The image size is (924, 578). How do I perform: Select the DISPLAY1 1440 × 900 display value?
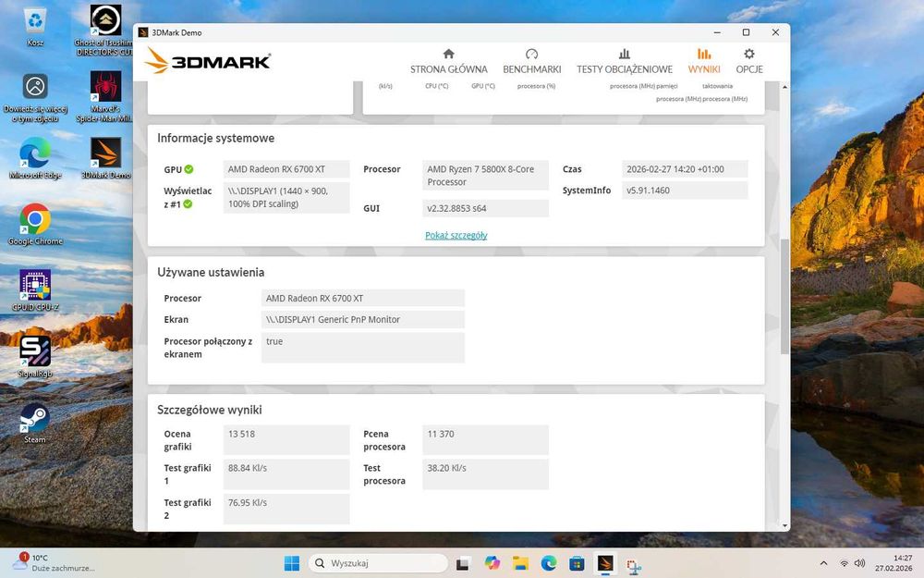[286, 197]
